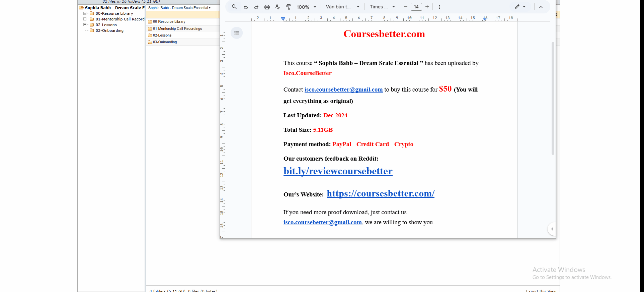Increase font size with plus button

coord(427,7)
